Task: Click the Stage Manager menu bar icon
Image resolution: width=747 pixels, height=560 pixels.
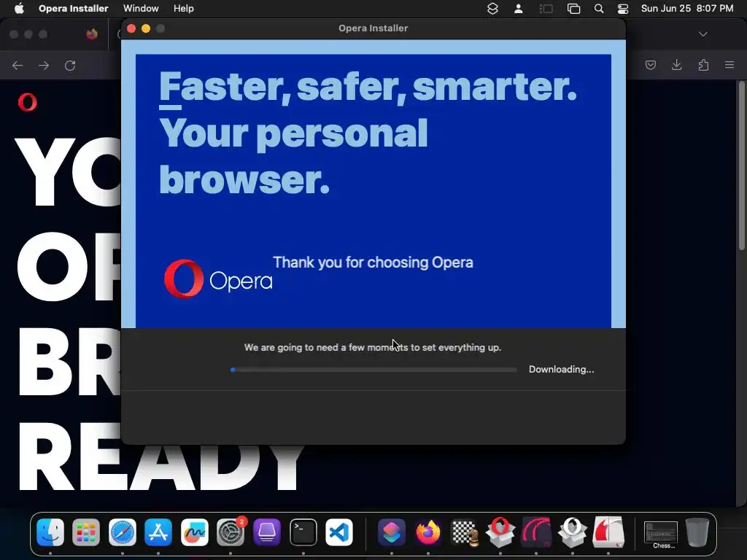Action: 546,9
